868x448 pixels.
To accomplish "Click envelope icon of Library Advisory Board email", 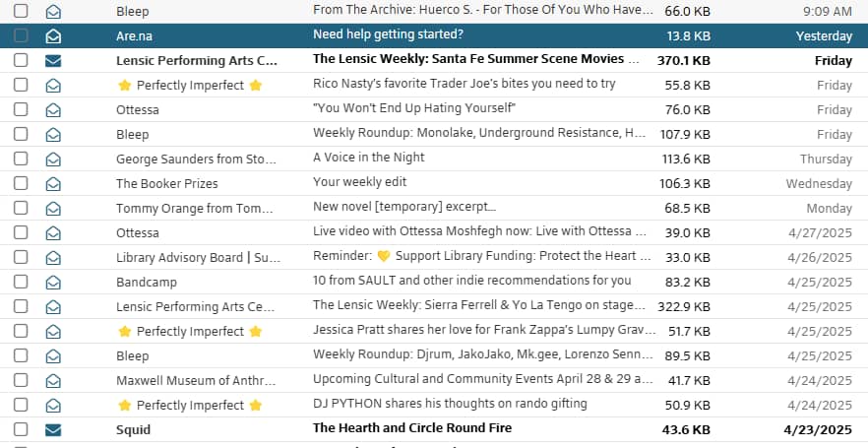I will [x=53, y=258].
